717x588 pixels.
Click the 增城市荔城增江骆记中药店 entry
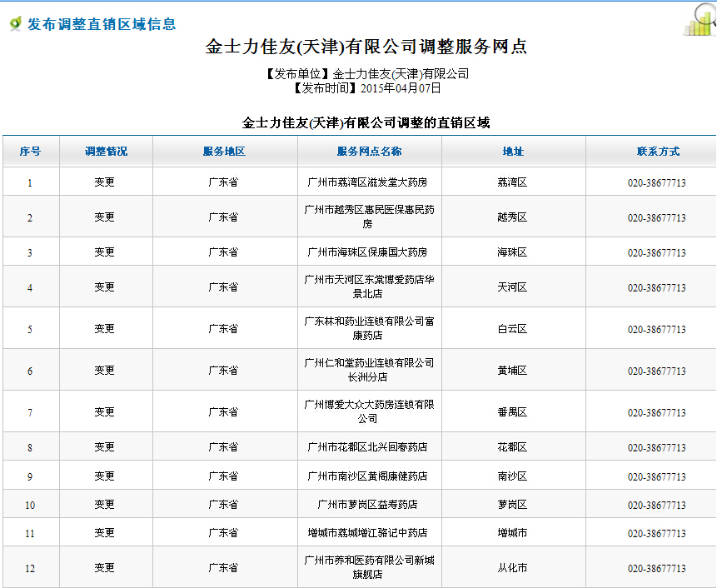coord(367,533)
